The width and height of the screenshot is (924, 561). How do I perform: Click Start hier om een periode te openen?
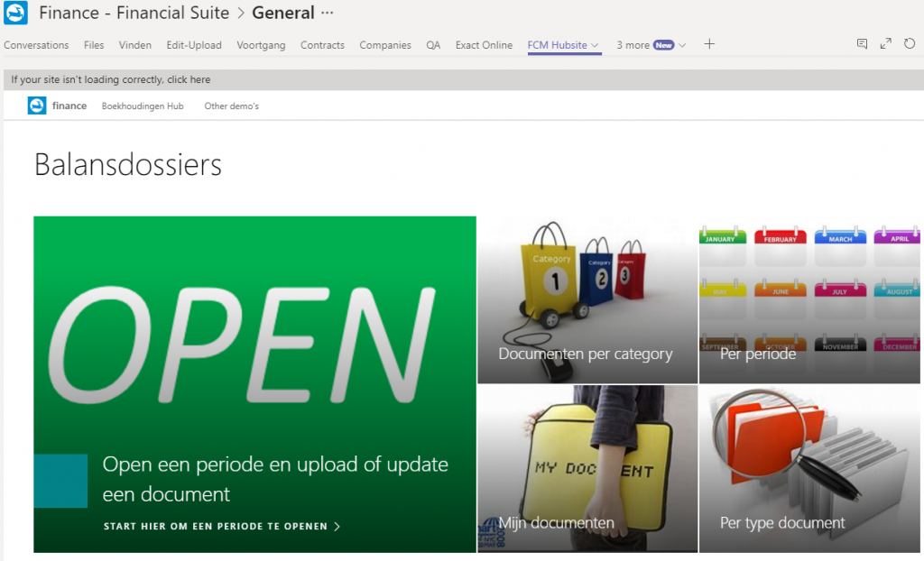(x=222, y=526)
